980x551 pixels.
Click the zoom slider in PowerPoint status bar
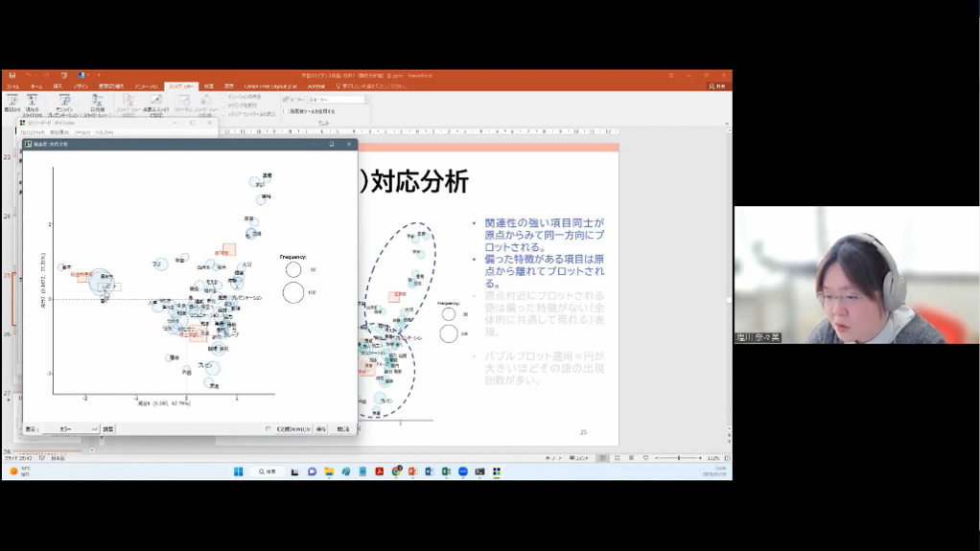click(x=679, y=458)
